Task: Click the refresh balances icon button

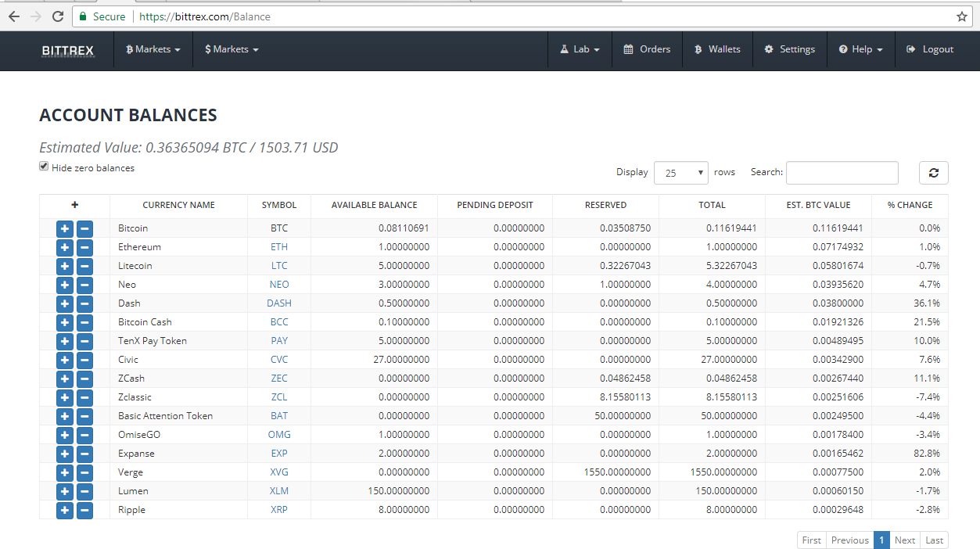Action: (x=934, y=173)
